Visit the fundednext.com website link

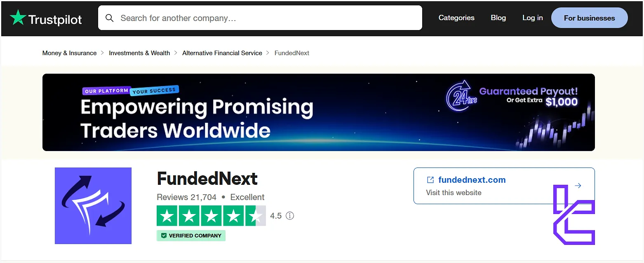pyautogui.click(x=472, y=179)
